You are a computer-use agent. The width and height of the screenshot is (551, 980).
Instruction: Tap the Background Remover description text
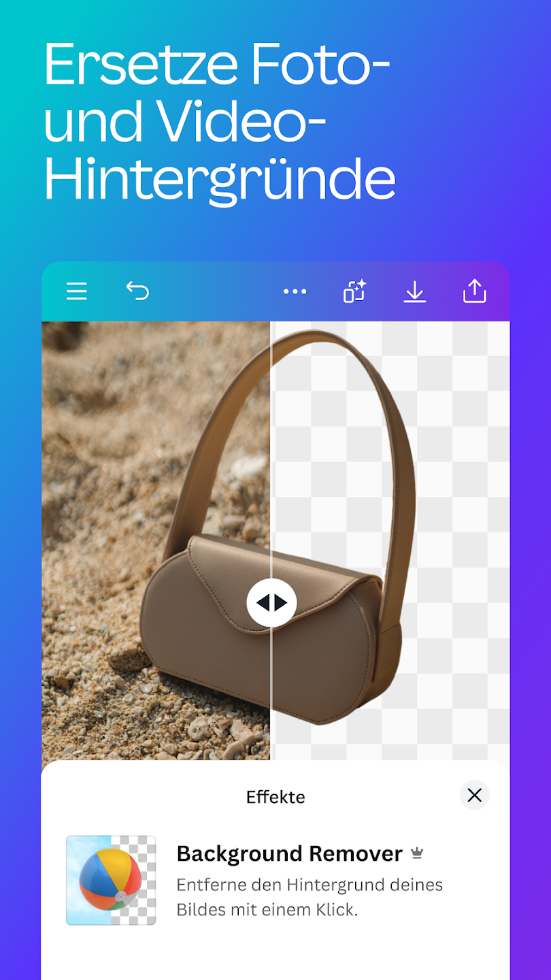pos(310,898)
